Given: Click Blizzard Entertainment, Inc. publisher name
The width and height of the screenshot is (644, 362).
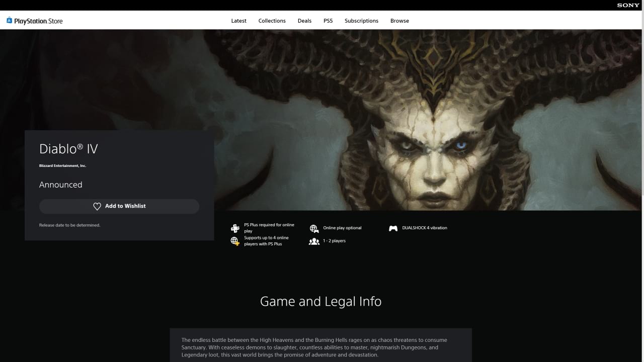Looking at the screenshot, I should click(63, 166).
